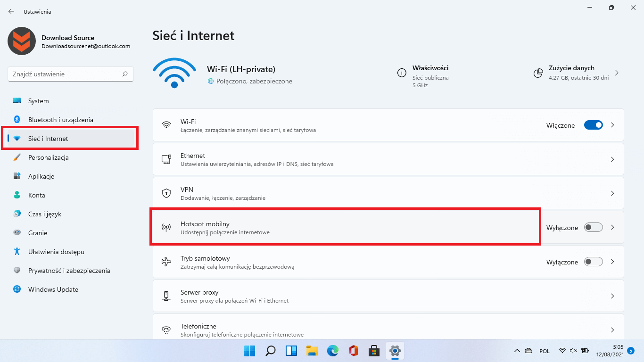The width and height of the screenshot is (644, 362).
Task: Click the Czas i język globe-clock icon
Action: point(17,214)
